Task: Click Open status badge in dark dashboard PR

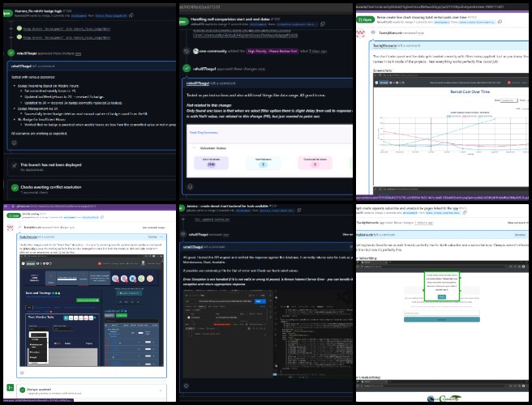Action: [14, 215]
